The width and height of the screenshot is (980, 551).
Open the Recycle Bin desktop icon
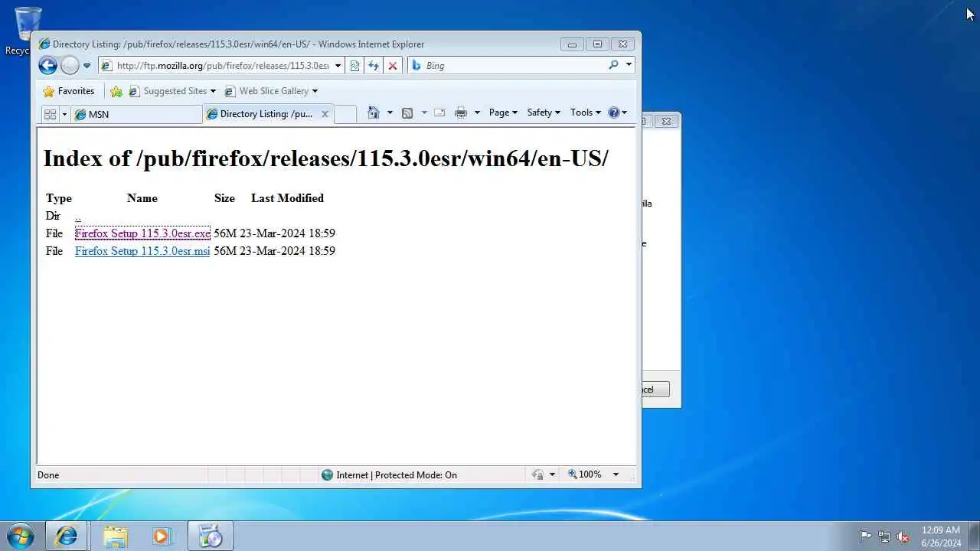(26, 31)
